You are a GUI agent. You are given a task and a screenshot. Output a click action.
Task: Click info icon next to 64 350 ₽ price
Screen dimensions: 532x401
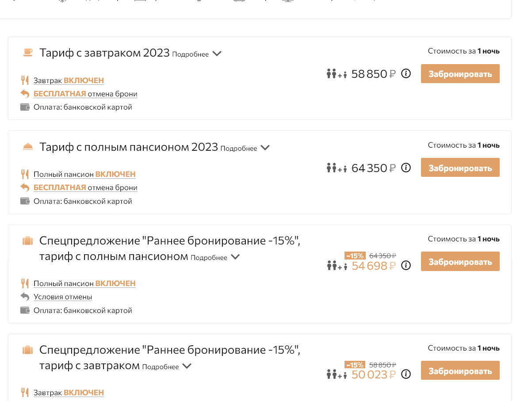(406, 168)
